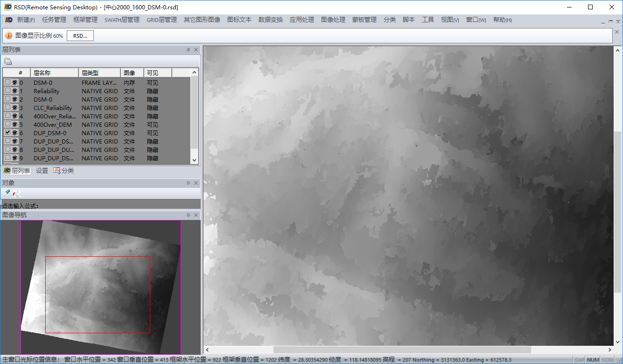The height and width of the screenshot is (364, 623).
Task: Click the info icon next to 图像显示比例
Action: point(8,35)
